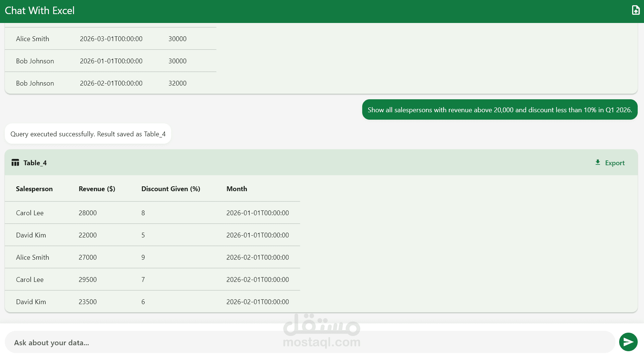Click revenue cell 22000
The width and height of the screenshot is (644, 356).
pyautogui.click(x=87, y=235)
